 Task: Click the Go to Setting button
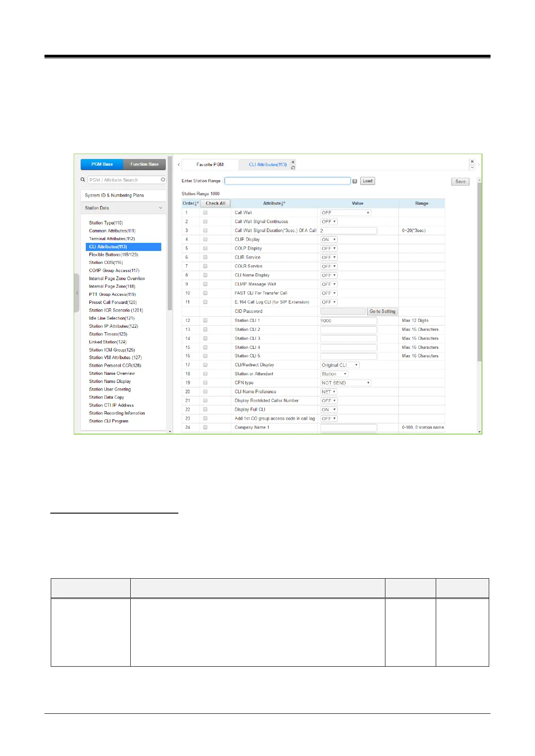point(383,312)
